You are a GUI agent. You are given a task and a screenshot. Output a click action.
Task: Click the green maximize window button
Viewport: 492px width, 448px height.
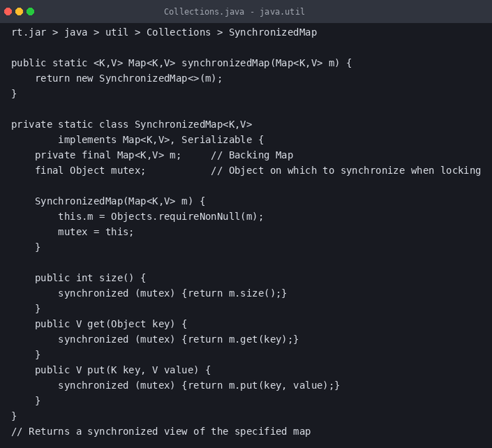30,12
